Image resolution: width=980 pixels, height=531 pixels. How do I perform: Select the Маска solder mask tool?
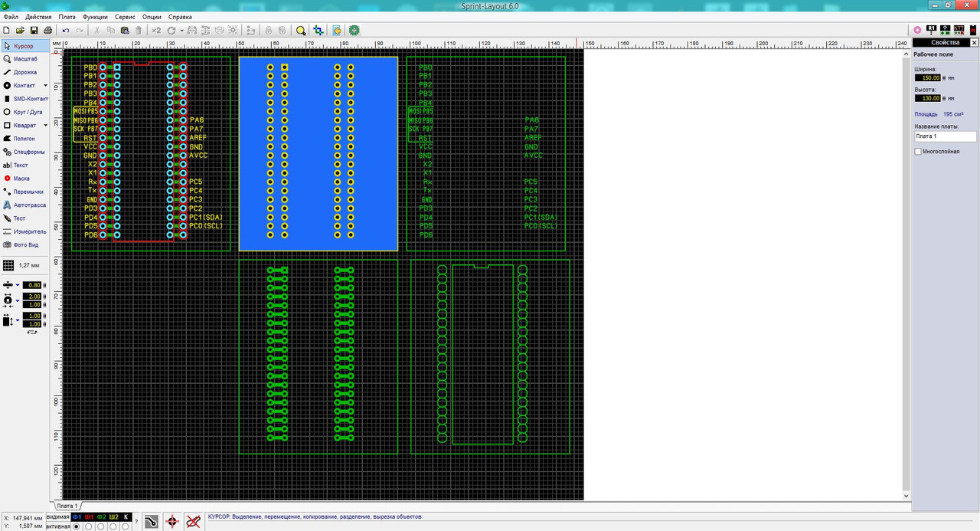(x=25, y=178)
